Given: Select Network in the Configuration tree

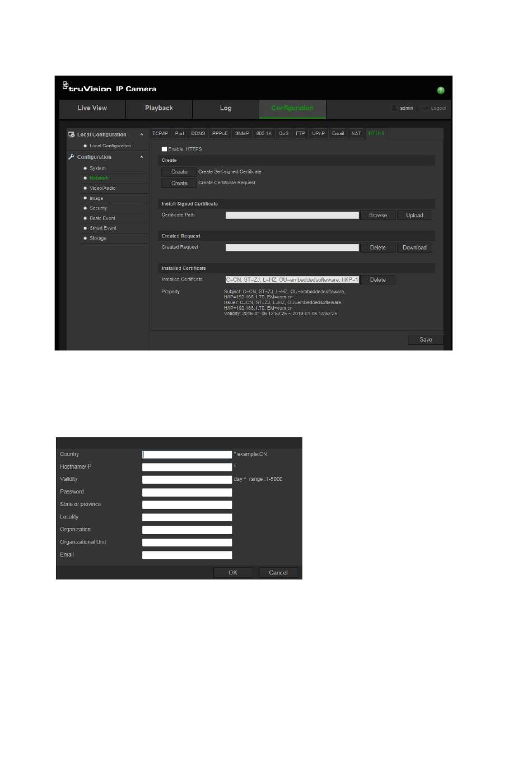Looking at the screenshot, I should tap(99, 178).
